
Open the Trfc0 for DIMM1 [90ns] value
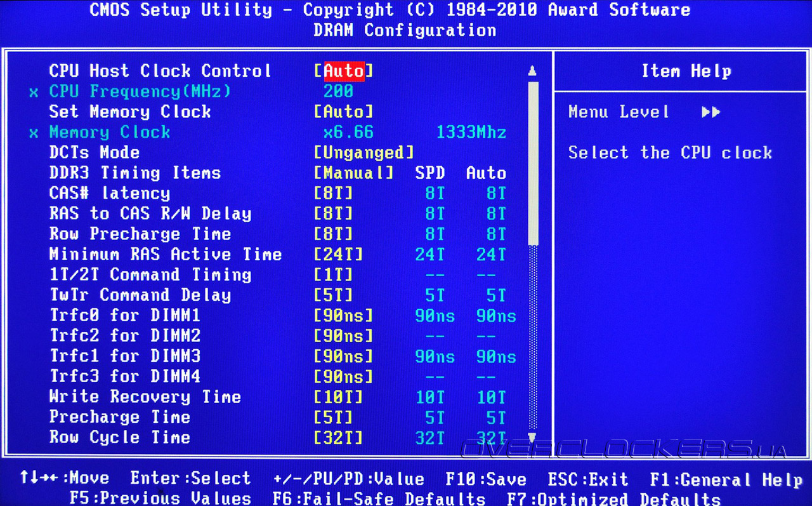[x=343, y=316]
